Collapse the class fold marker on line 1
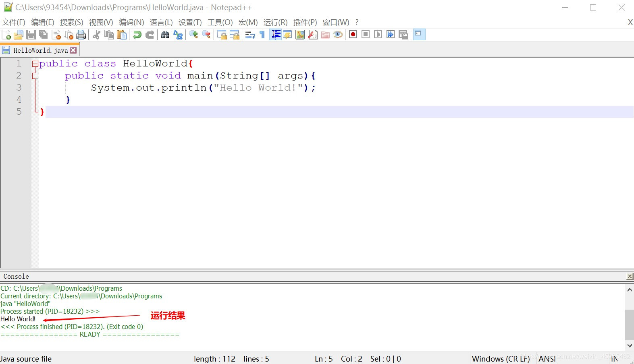This screenshot has width=634, height=364. click(x=35, y=64)
